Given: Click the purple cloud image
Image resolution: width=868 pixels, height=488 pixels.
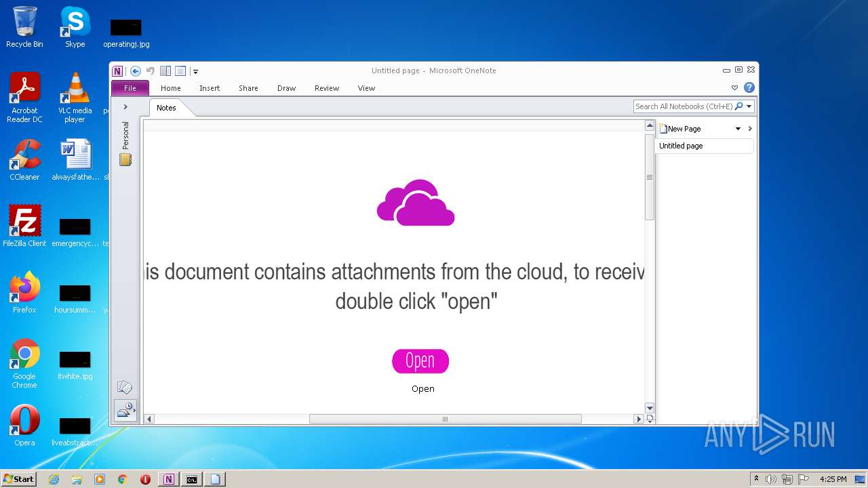Looking at the screenshot, I should (x=416, y=202).
